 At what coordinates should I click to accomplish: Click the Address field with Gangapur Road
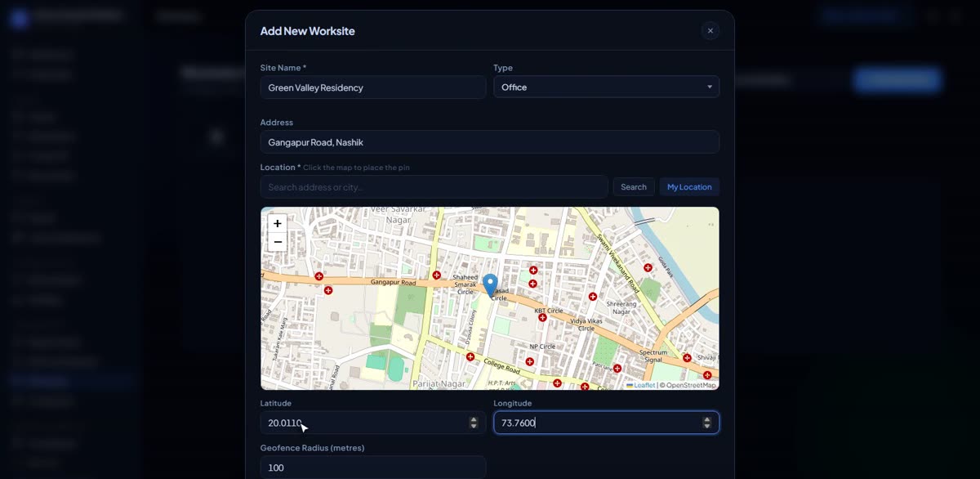pos(490,142)
